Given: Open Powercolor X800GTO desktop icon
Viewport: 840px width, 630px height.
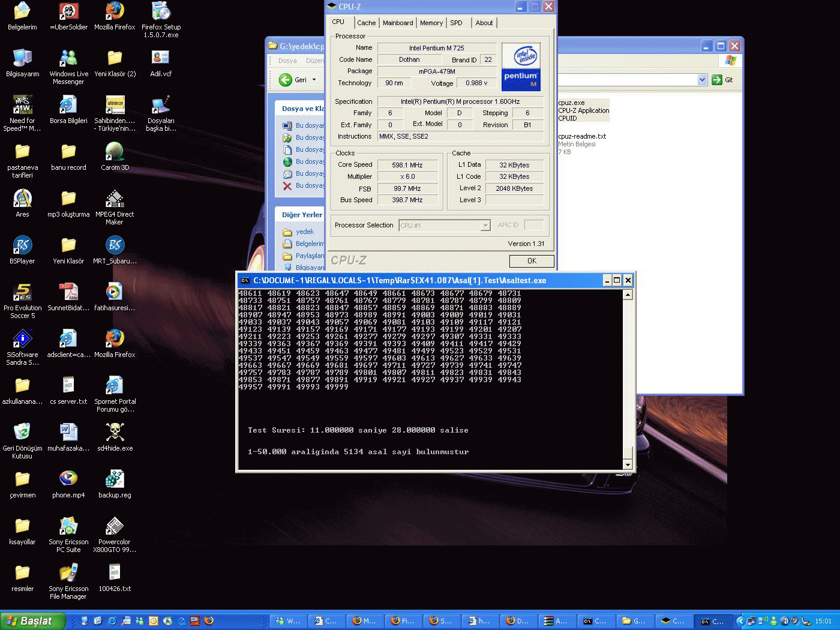Looking at the screenshot, I should pyautogui.click(x=115, y=534).
